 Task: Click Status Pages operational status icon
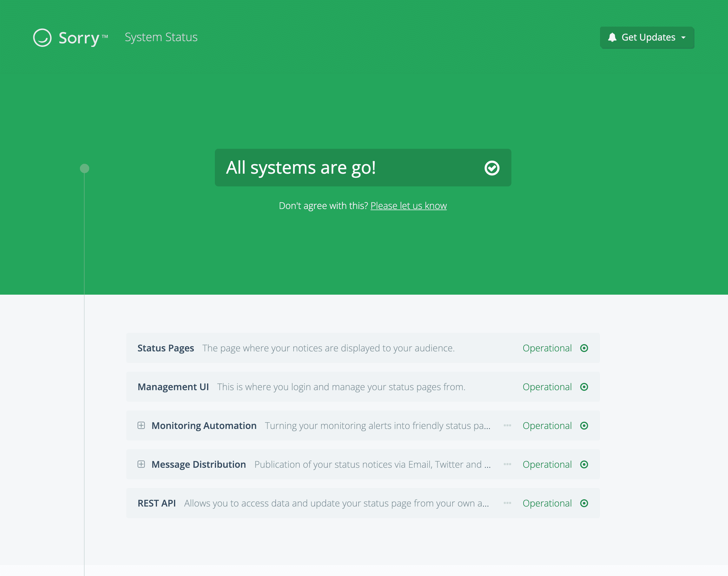click(x=584, y=348)
